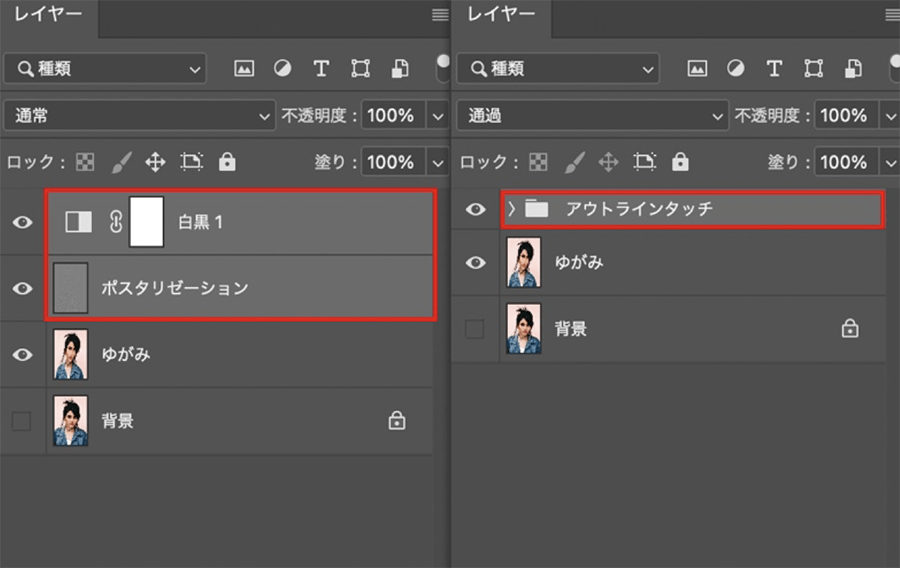
Task: Click lock all padlock icon in right panel
Action: tap(681, 162)
